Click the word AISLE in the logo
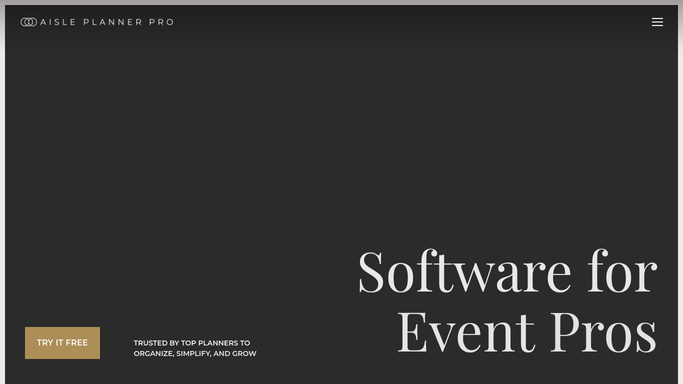The height and width of the screenshot is (384, 683). (58, 22)
